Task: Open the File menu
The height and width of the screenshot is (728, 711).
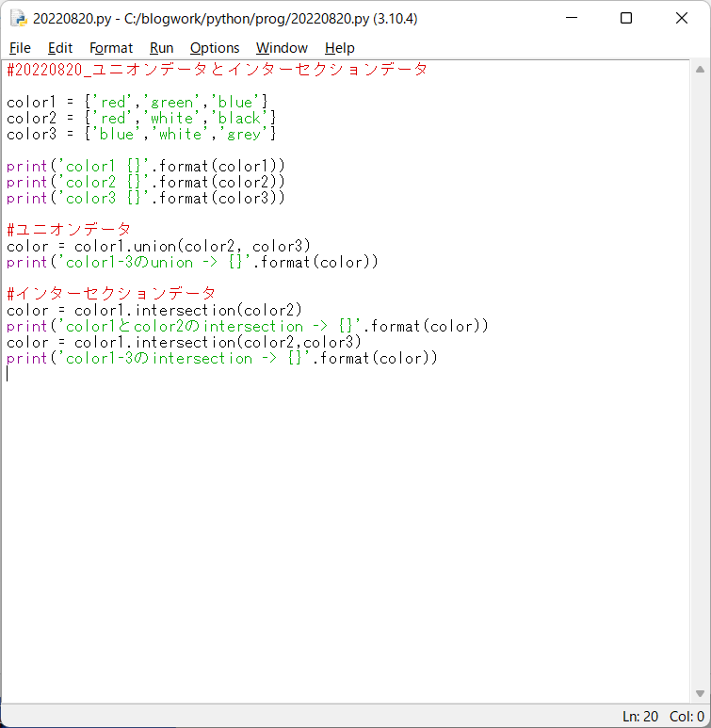Action: (x=20, y=48)
